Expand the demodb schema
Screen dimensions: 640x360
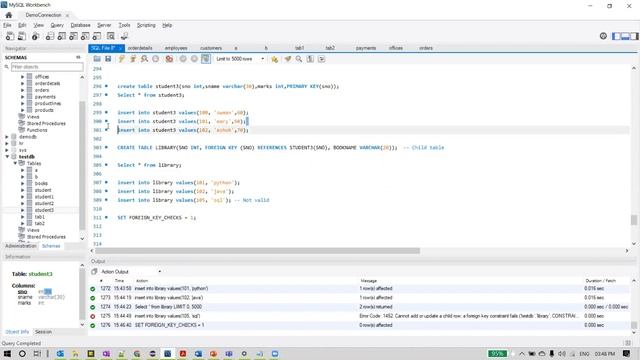7,137
